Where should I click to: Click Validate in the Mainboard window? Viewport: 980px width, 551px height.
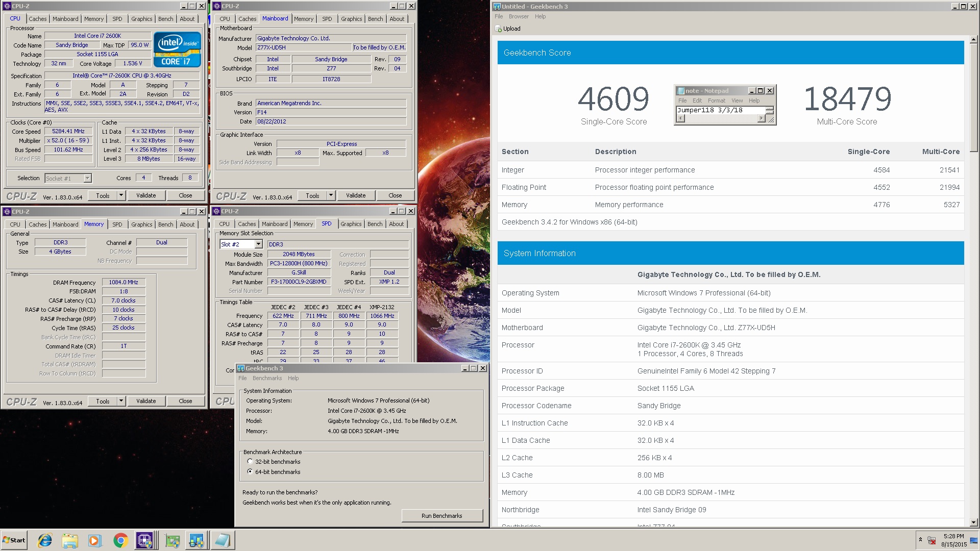pos(356,195)
